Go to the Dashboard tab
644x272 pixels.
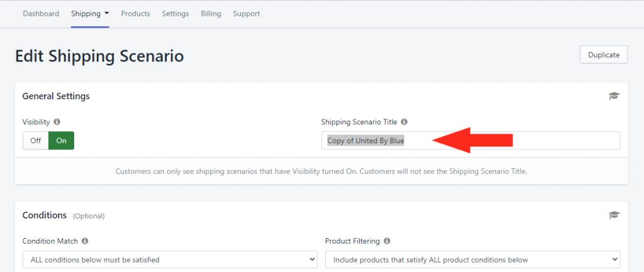pos(41,14)
